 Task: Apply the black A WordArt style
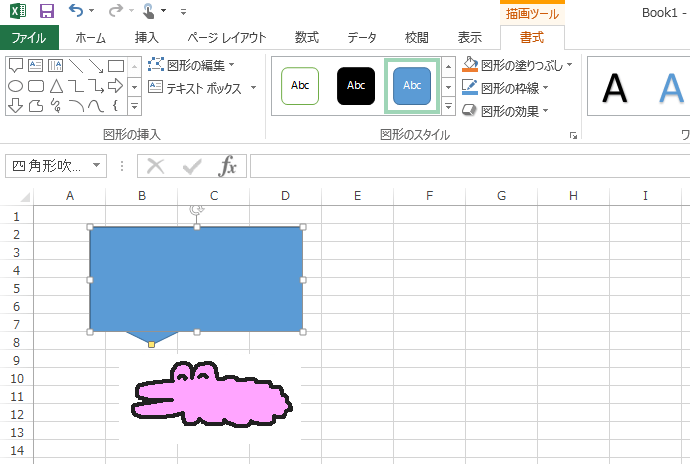click(614, 88)
